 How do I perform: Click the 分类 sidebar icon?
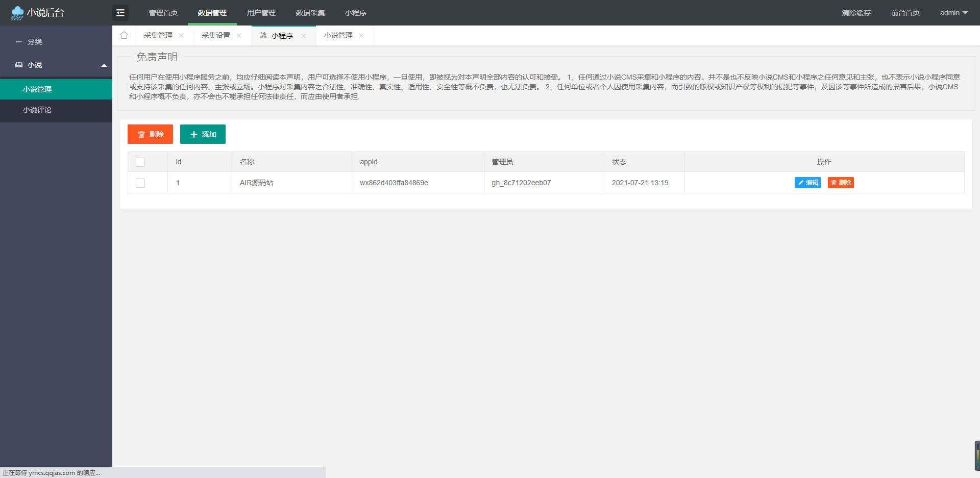19,41
